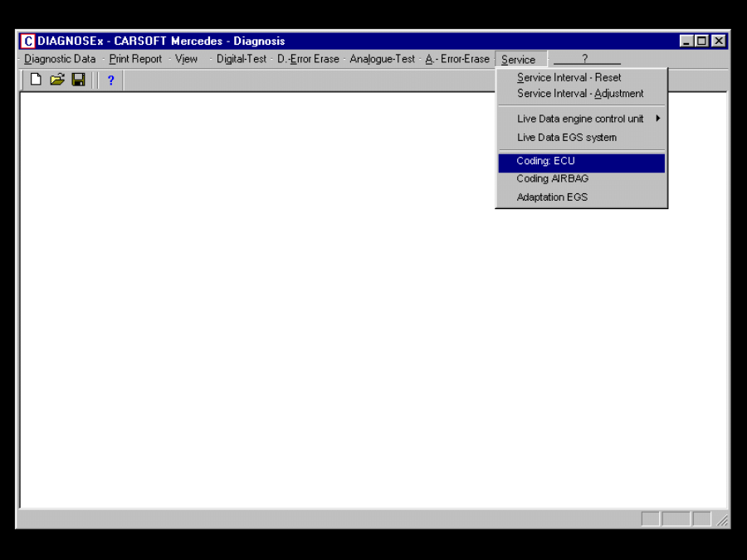Click the Save floppy disk icon
747x560 pixels.
click(78, 80)
